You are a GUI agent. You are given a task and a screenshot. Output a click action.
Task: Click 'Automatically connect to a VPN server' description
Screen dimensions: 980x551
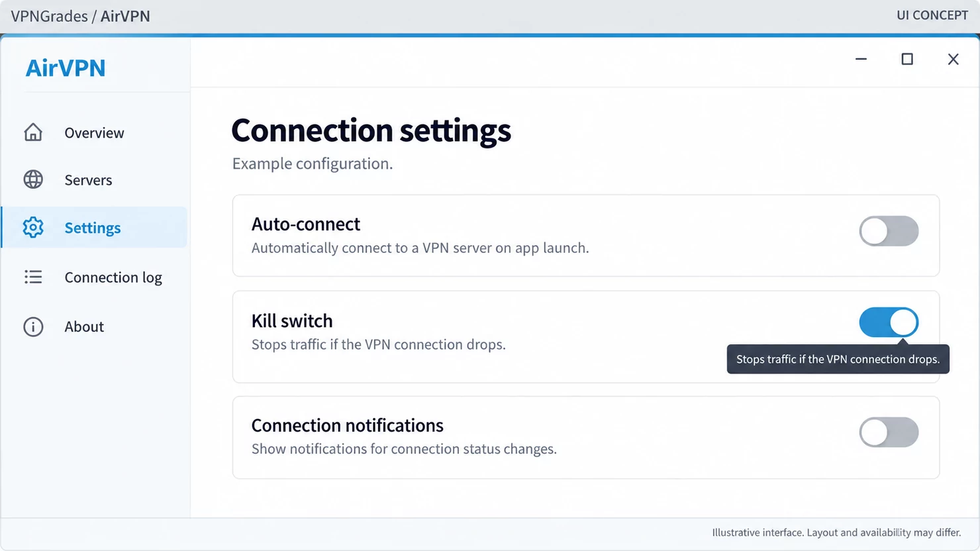(420, 248)
